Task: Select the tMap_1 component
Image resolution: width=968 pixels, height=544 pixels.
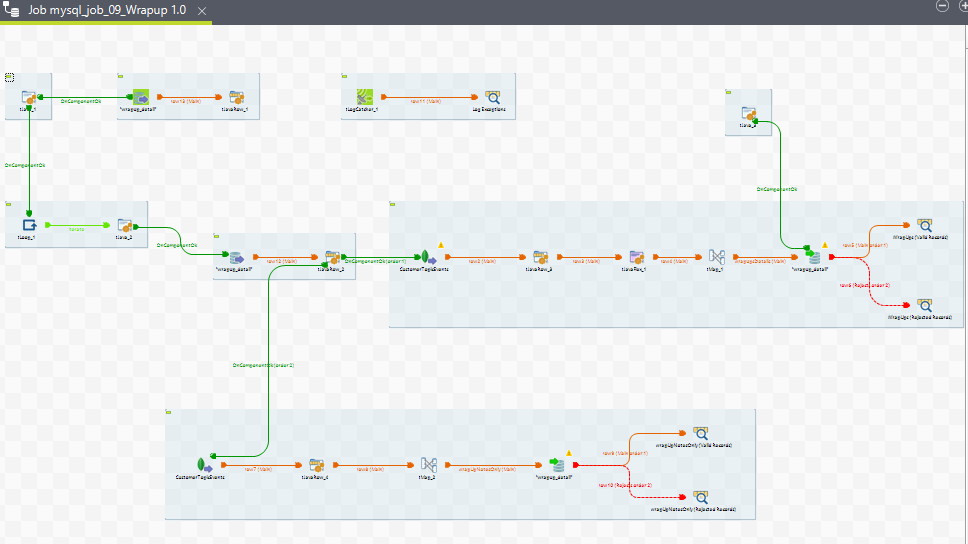Action: 716,257
